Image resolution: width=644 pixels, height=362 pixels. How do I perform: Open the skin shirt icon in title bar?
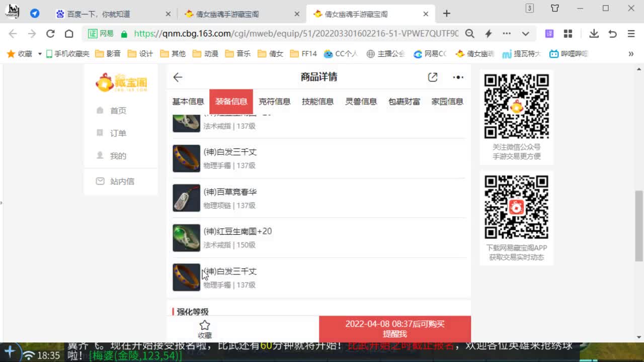click(x=555, y=8)
